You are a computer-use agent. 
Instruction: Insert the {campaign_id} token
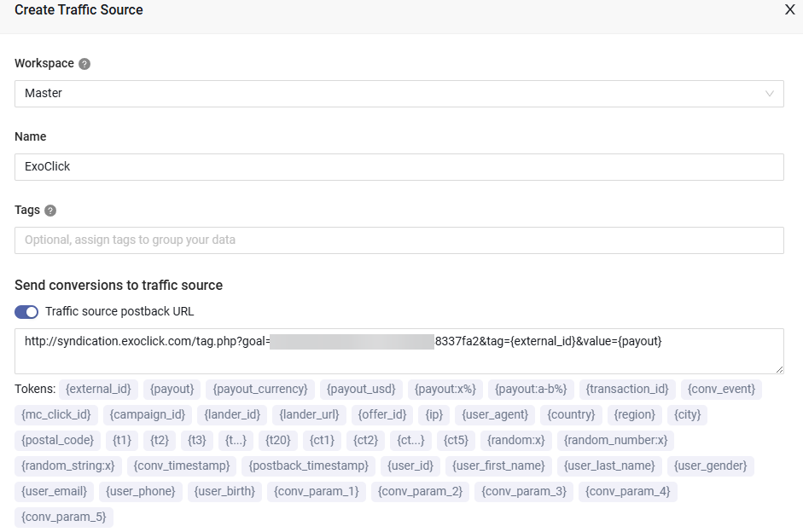point(148,415)
